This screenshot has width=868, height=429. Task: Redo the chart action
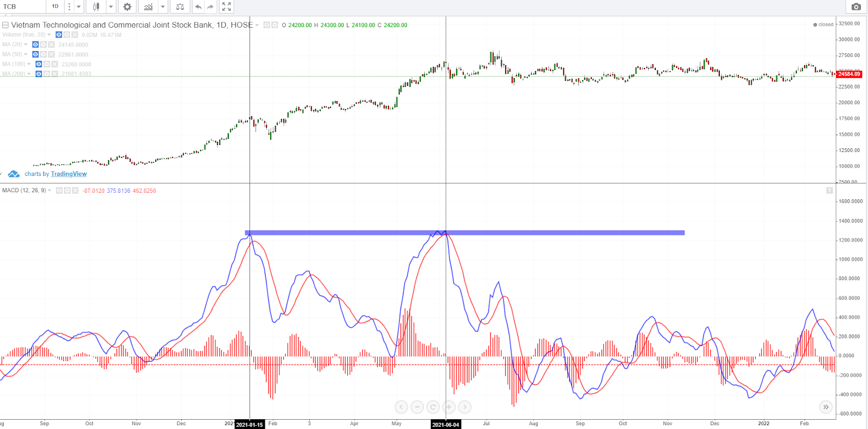click(210, 7)
